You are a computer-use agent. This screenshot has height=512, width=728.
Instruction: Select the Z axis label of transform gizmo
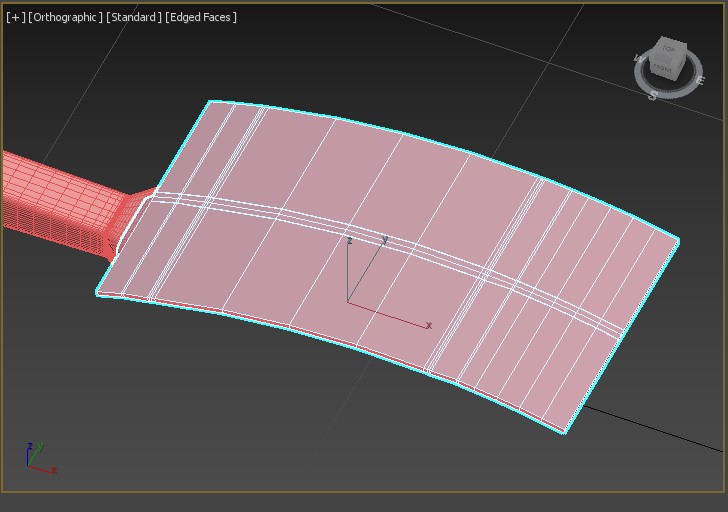pos(349,241)
